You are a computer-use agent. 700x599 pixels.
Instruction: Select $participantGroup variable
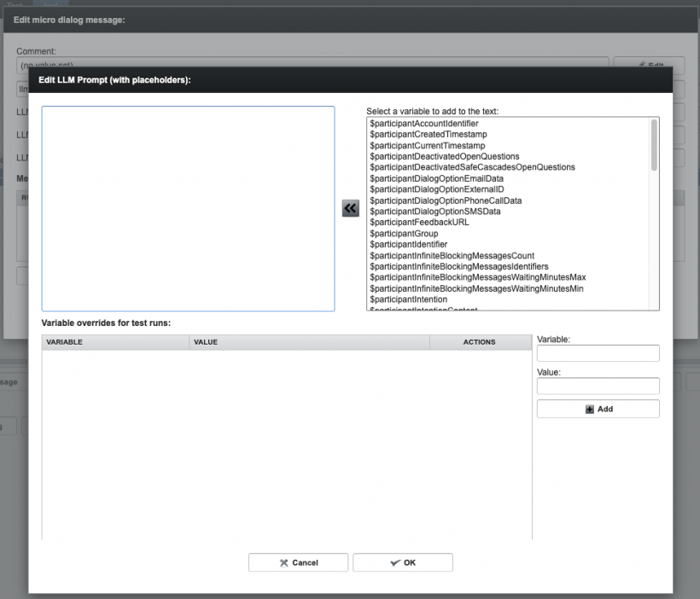[x=404, y=234]
